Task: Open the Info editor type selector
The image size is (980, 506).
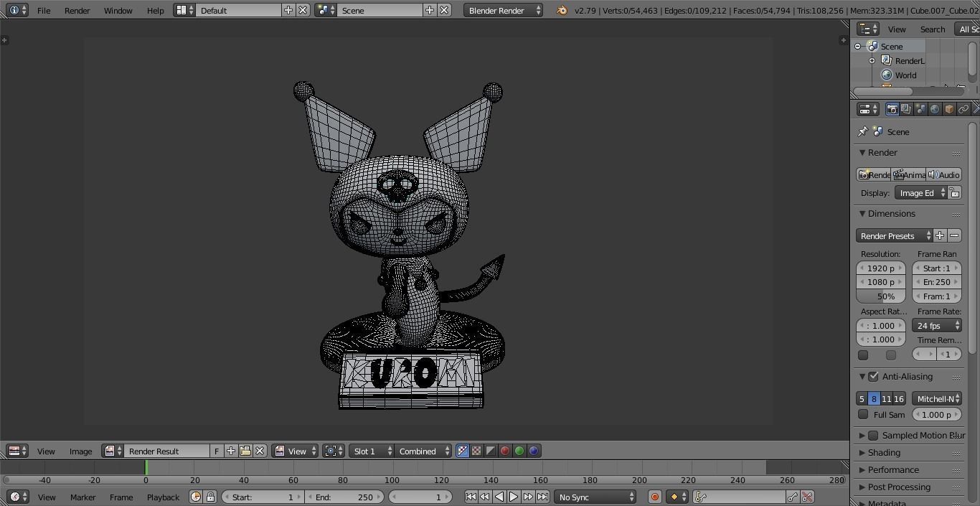Action: click(17, 10)
